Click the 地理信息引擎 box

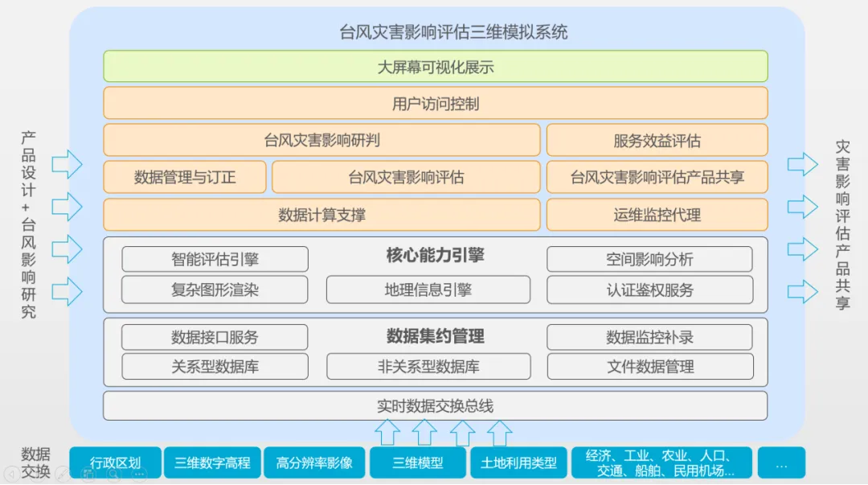tap(428, 290)
